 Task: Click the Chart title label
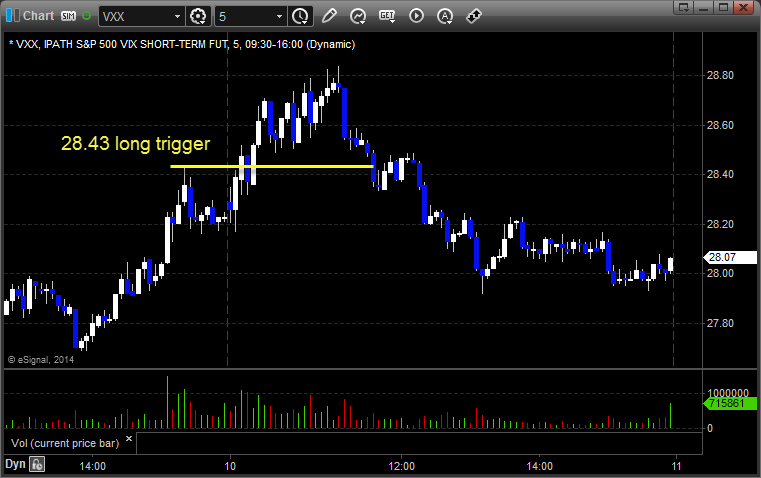(x=38, y=16)
